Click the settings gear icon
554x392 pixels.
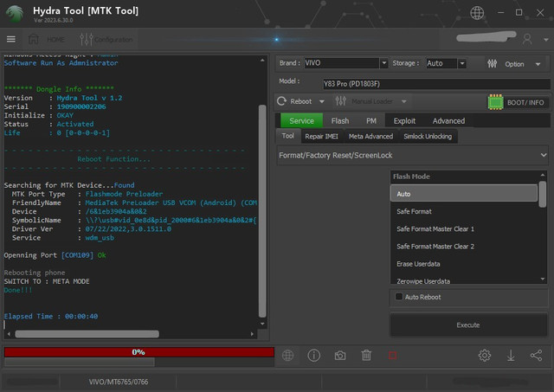[x=485, y=356]
